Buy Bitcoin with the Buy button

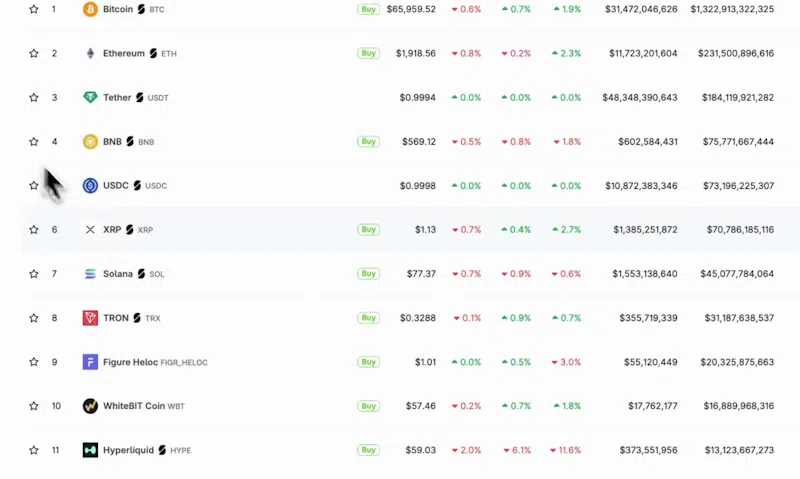368,9
